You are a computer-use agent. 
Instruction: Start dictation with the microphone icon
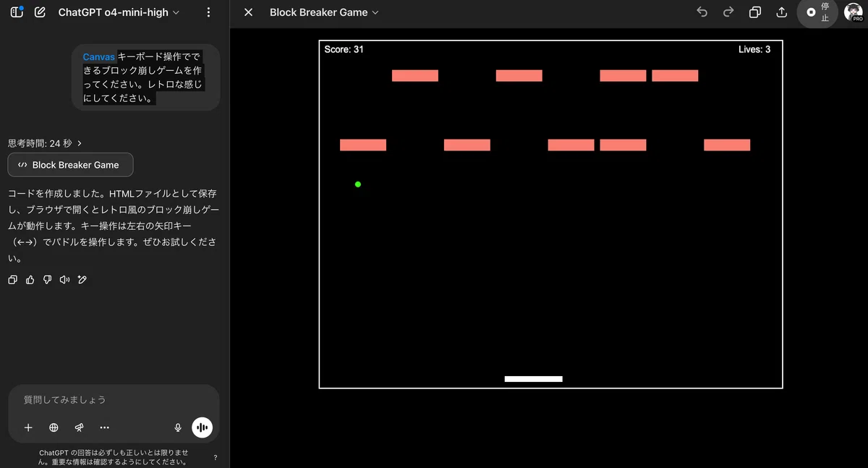coord(178,427)
